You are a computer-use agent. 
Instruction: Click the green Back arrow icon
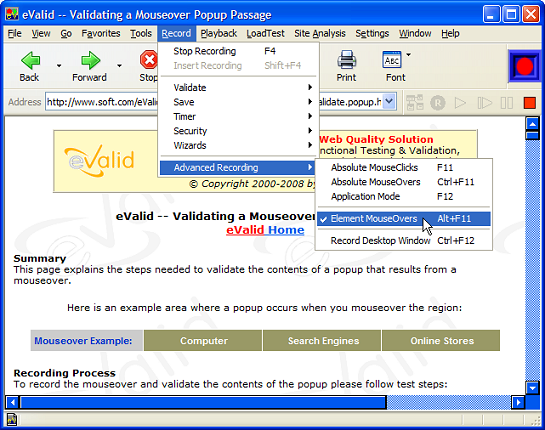pyautogui.click(x=31, y=60)
